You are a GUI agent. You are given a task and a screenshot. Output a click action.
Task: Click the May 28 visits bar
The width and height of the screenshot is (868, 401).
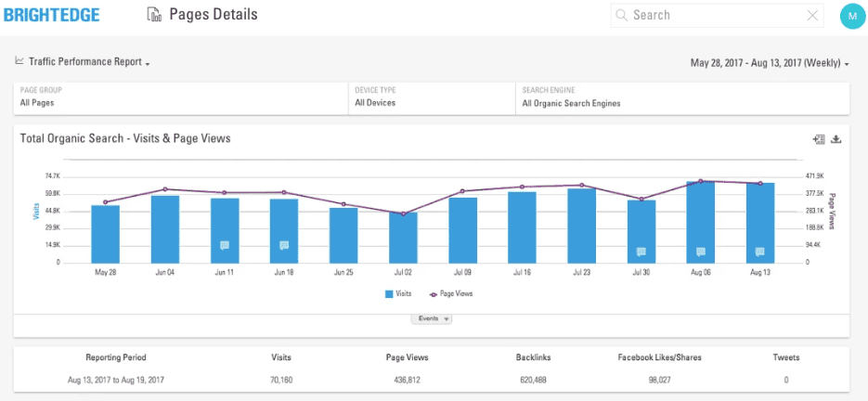(106, 234)
